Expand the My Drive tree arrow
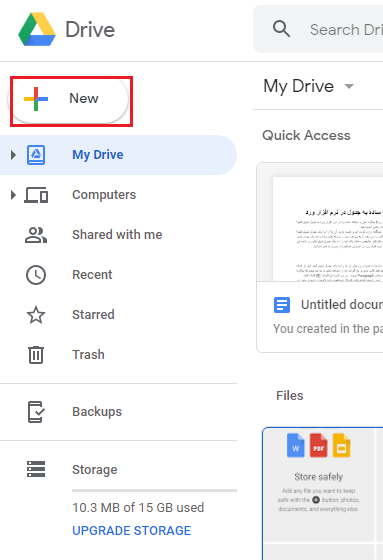 point(13,155)
